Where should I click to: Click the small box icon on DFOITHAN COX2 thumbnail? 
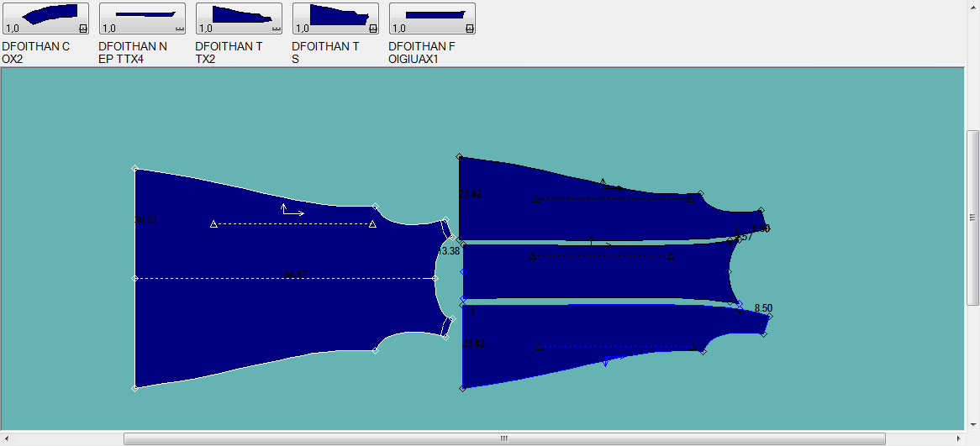coord(82,28)
